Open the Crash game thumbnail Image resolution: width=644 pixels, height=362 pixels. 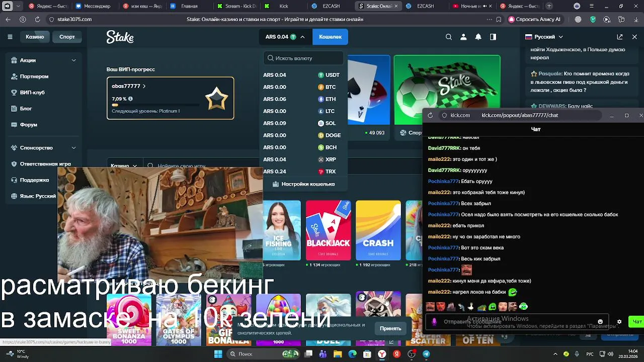[x=378, y=230]
